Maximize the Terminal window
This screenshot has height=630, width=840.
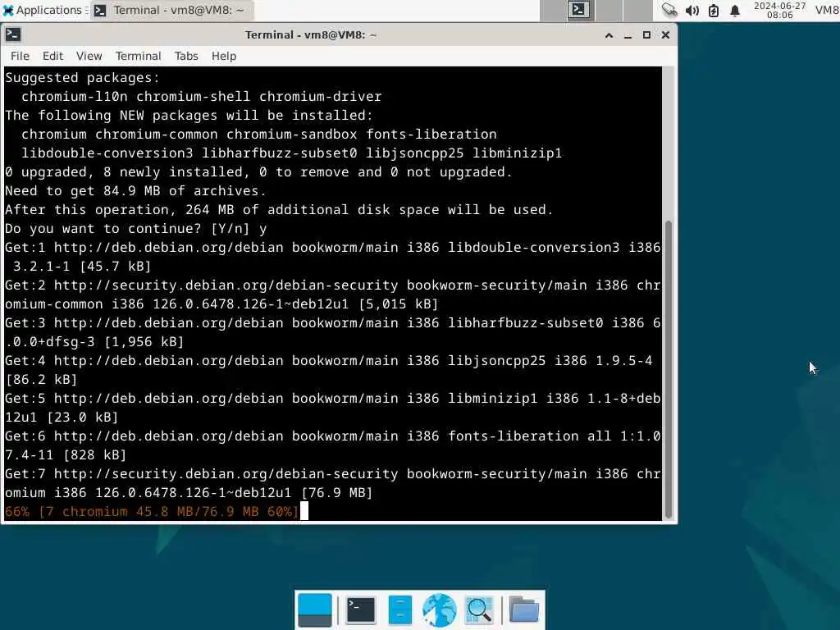pyautogui.click(x=646, y=35)
